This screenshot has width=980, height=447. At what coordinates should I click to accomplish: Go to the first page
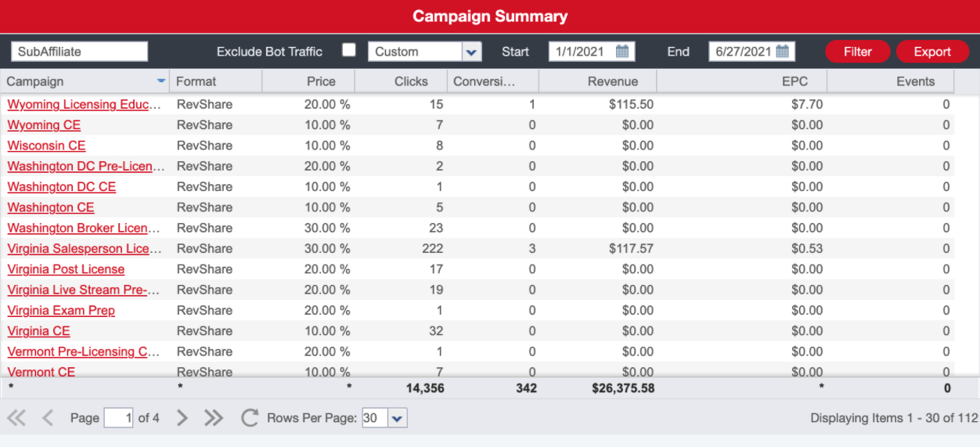pos(16,418)
